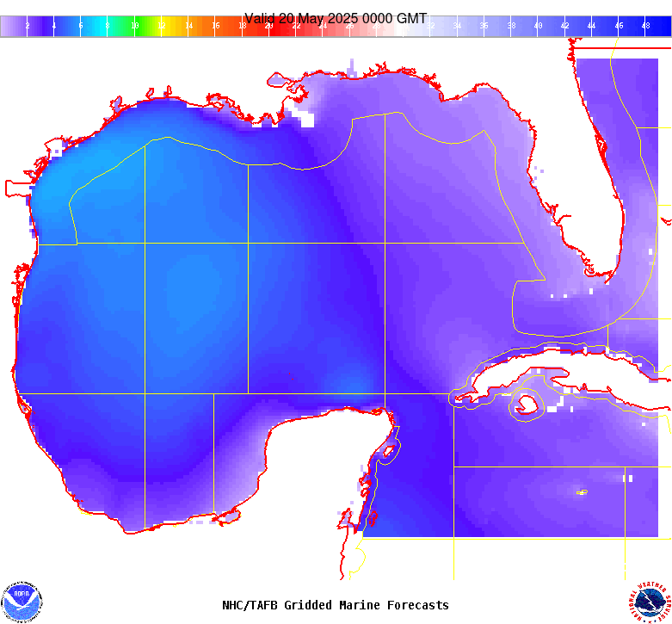Image resolution: width=672 pixels, height=624 pixels.
Task: Click the 48 label on legend bar
Action: click(x=646, y=26)
